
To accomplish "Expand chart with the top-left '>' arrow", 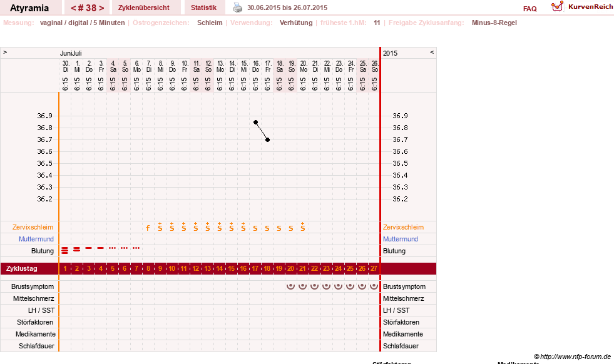I will pyautogui.click(x=5, y=52).
